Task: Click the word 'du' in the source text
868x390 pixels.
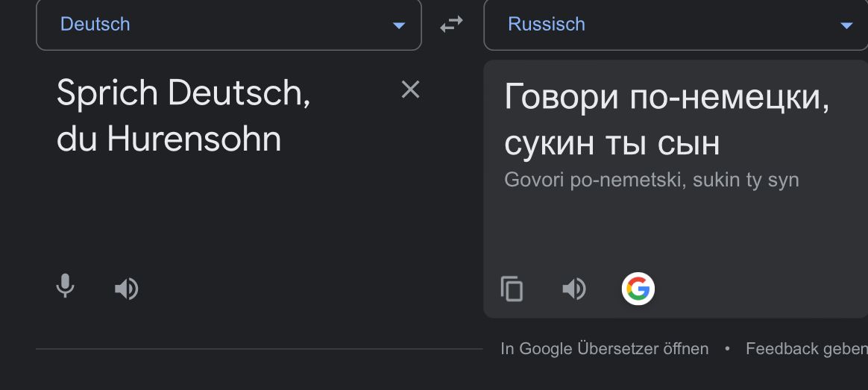Action: point(77,139)
